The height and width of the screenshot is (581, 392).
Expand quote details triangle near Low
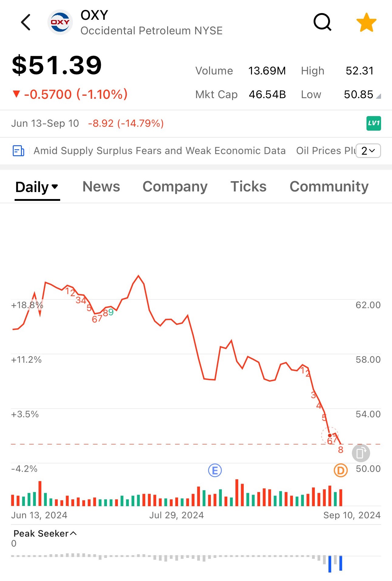click(x=378, y=97)
